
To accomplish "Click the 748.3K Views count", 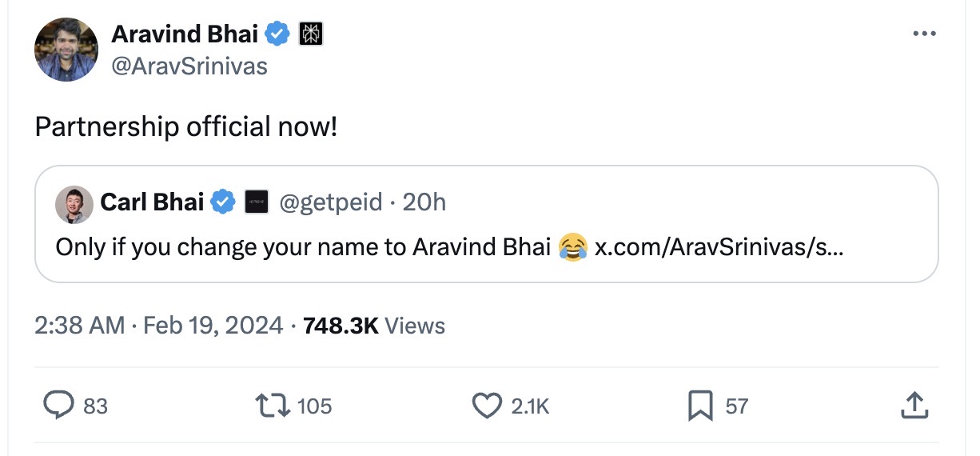I will (374, 326).
